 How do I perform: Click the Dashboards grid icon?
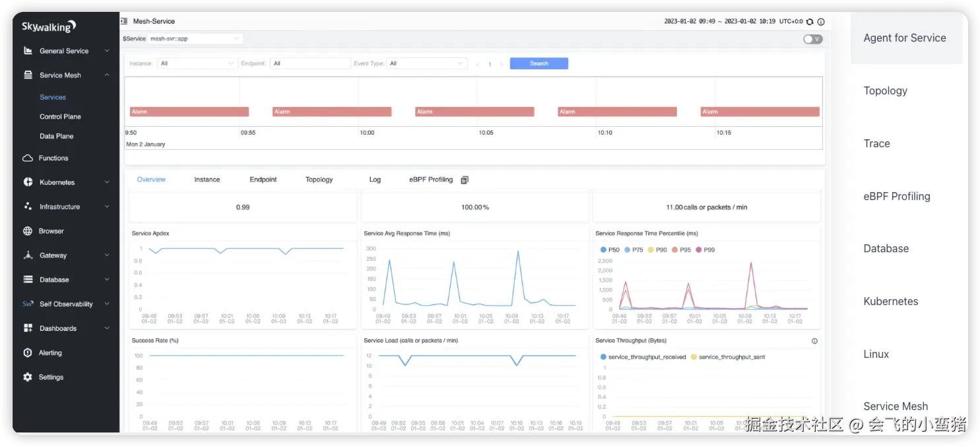28,328
